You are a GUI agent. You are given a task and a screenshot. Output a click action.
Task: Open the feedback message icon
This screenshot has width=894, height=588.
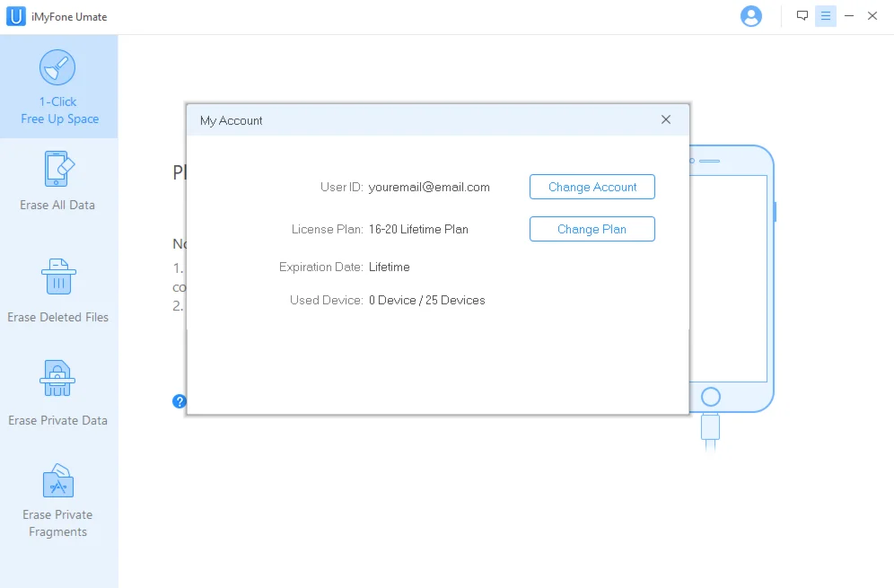pos(802,15)
